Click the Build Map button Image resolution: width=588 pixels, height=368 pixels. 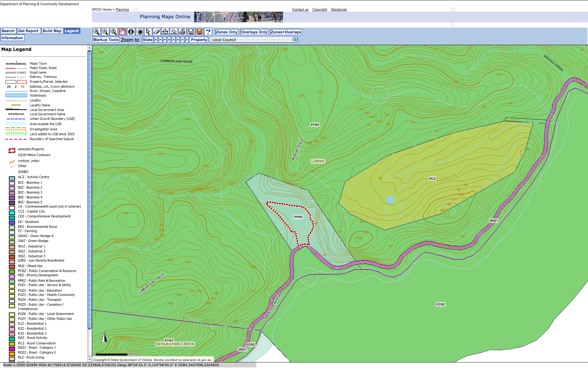(x=52, y=31)
